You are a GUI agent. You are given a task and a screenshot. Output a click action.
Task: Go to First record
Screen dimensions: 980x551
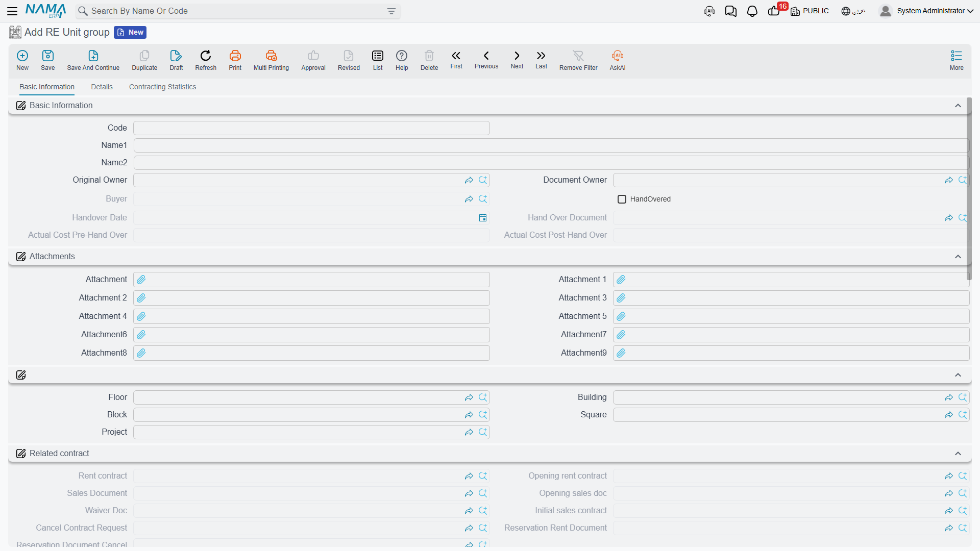[x=456, y=59]
